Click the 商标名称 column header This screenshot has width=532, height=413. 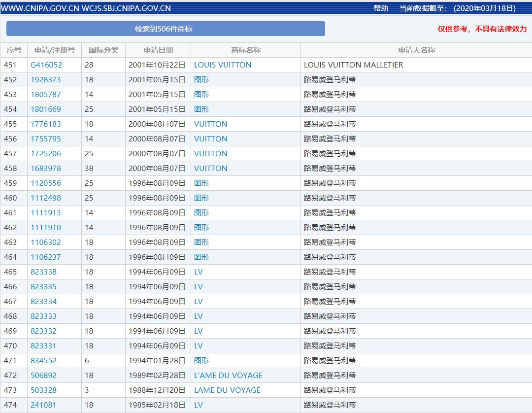coord(246,50)
